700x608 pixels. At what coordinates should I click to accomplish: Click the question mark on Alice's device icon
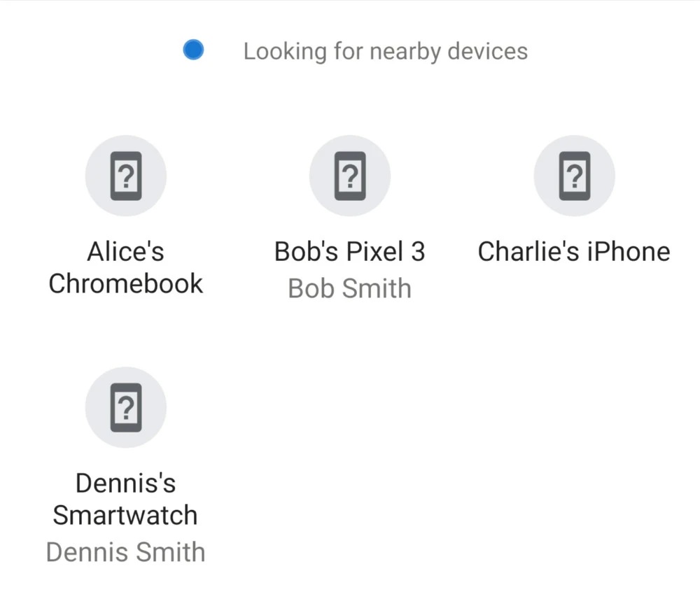point(126,176)
